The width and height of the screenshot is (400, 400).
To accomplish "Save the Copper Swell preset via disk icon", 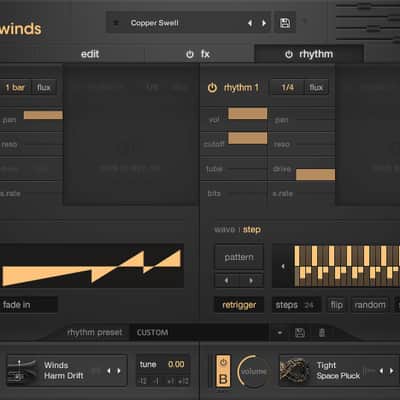I will 285,23.
